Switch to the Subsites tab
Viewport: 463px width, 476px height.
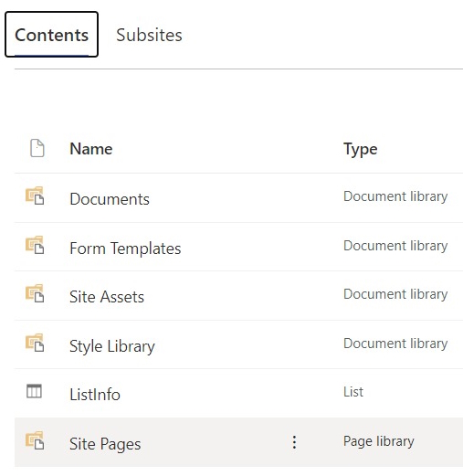(149, 35)
